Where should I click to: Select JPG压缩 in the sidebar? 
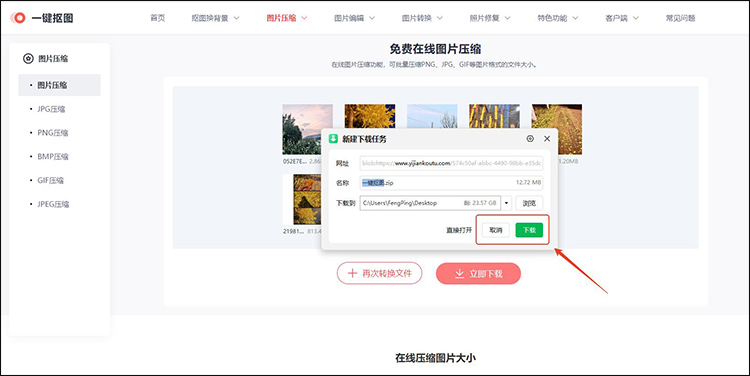pyautogui.click(x=51, y=109)
